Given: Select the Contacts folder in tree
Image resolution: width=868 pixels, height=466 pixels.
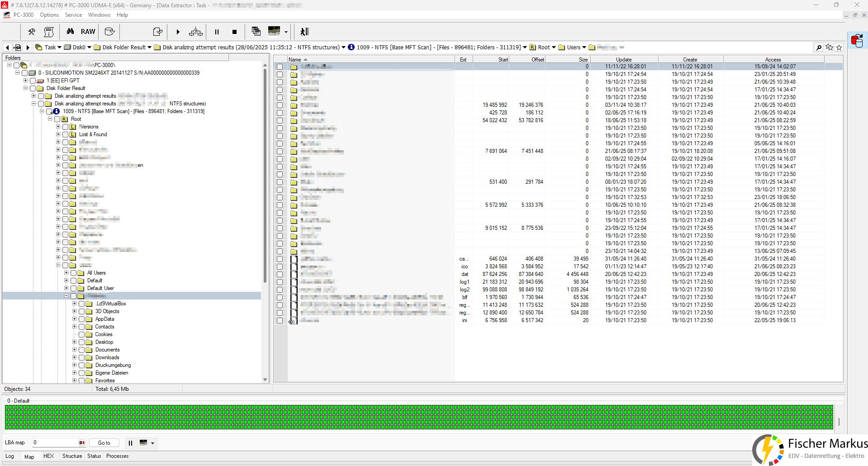Looking at the screenshot, I should 104,327.
